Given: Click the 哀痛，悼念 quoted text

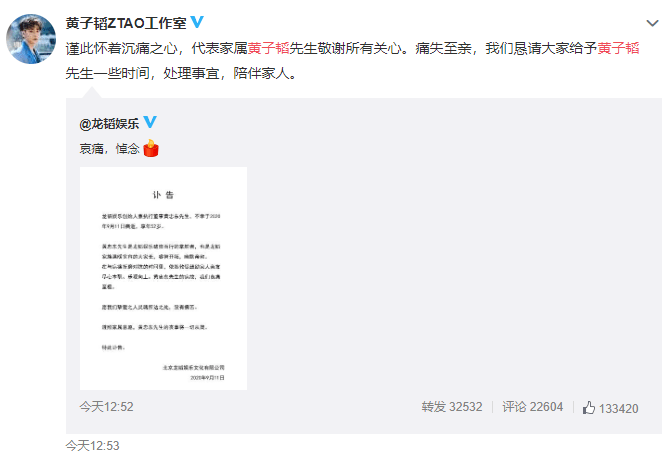Looking at the screenshot, I should (x=109, y=148).
